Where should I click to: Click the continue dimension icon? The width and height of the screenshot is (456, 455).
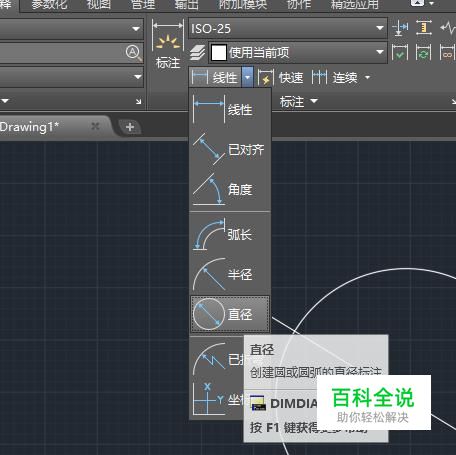[319, 78]
